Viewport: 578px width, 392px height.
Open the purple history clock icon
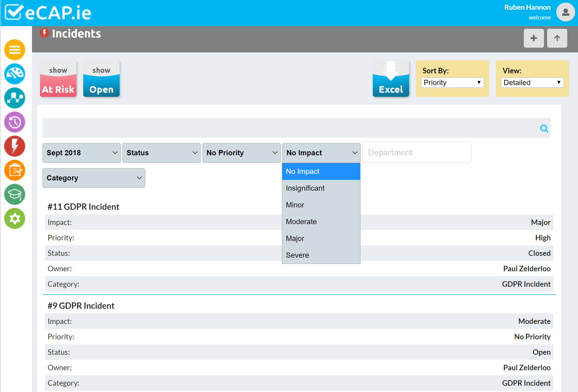click(x=15, y=122)
